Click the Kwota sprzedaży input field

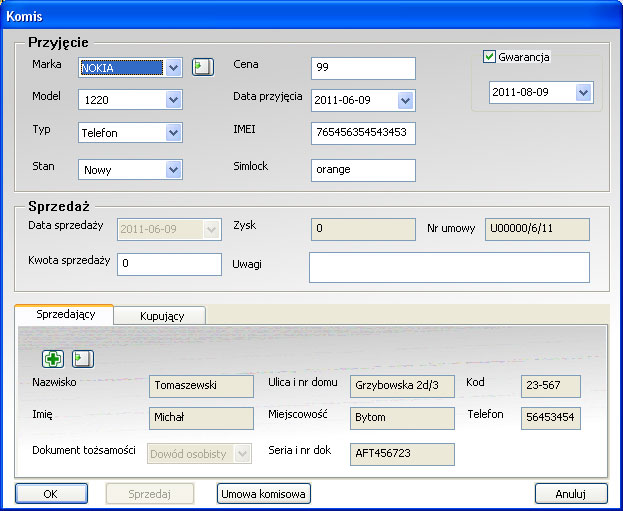tap(169, 264)
